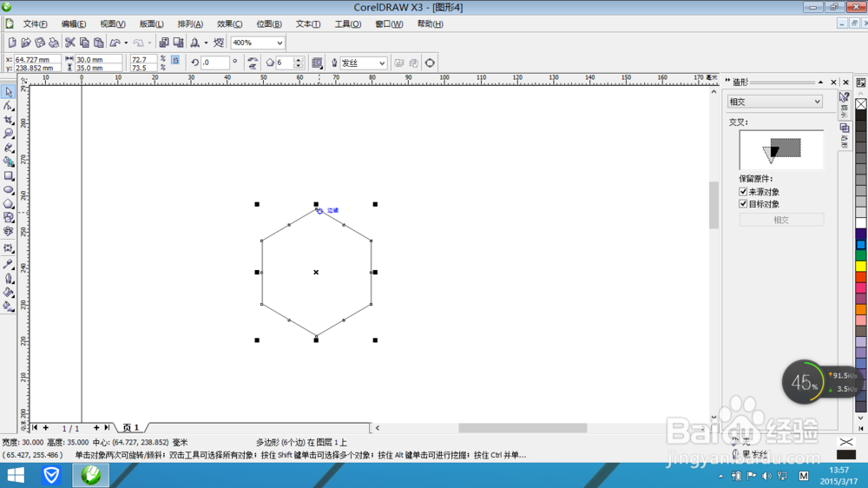Select the Smart Fill tool
The height and width of the screenshot is (488, 868).
pos(9,162)
